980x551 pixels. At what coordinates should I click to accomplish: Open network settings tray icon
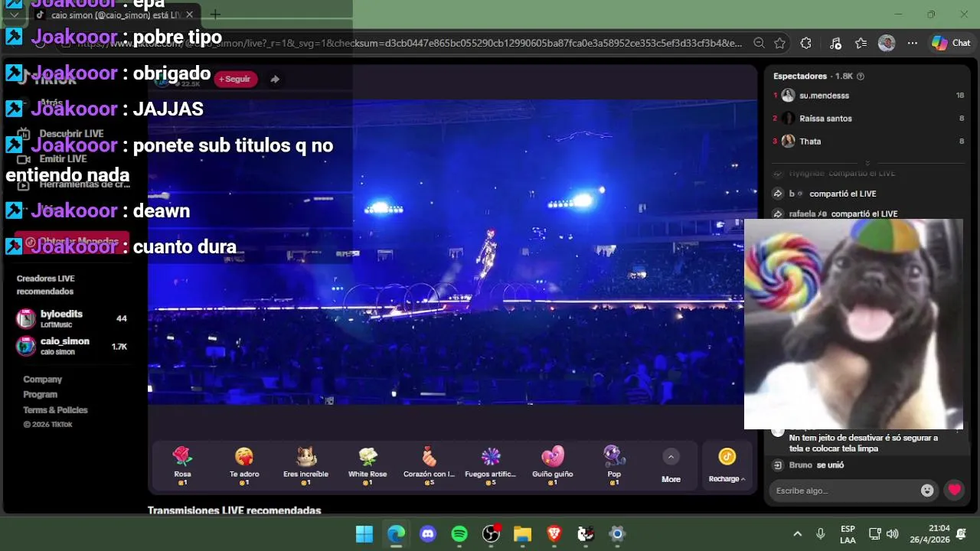[875, 533]
